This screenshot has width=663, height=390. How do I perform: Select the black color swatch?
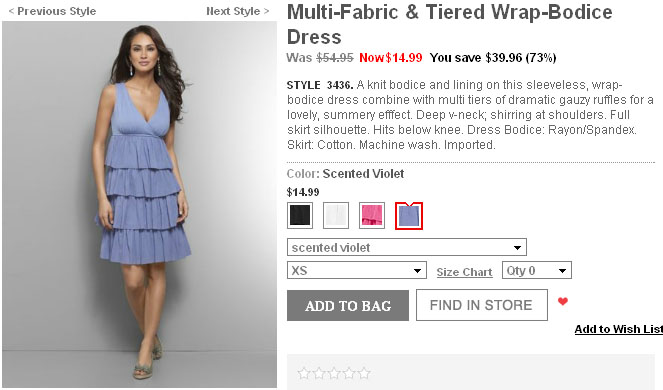point(300,215)
